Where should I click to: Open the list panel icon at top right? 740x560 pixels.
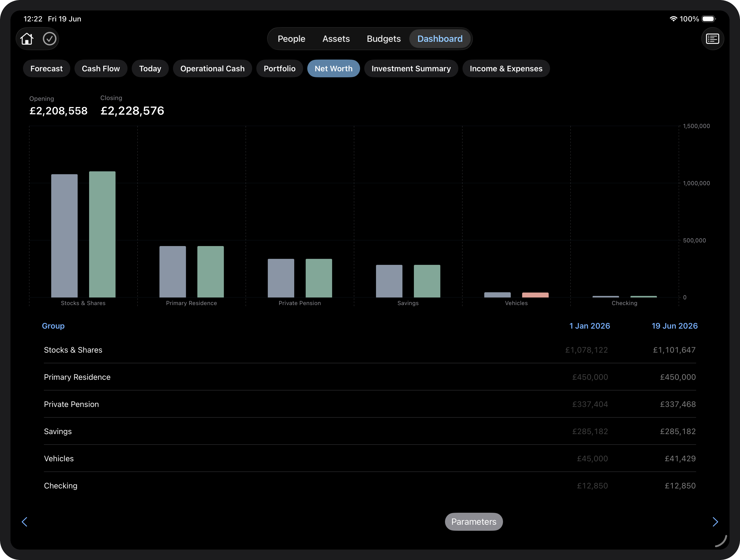pos(712,39)
